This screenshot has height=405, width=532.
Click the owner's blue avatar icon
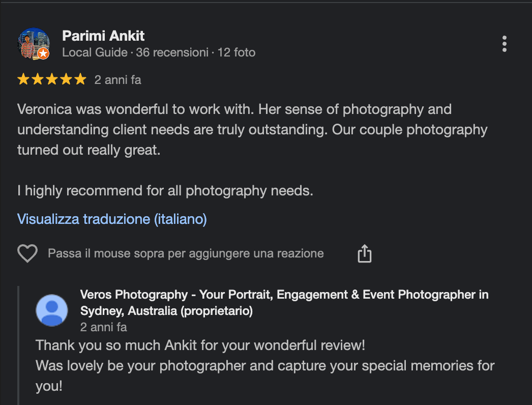[x=52, y=310]
